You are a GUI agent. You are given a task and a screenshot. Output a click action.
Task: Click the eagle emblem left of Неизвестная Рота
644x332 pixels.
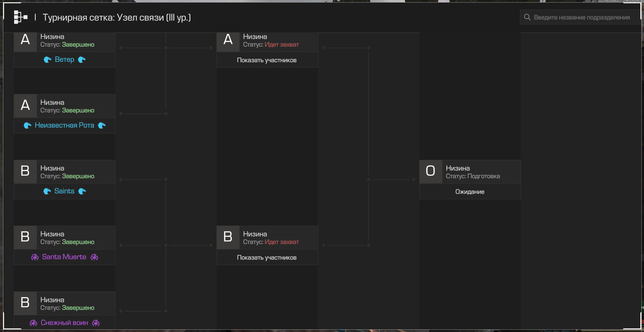27,126
